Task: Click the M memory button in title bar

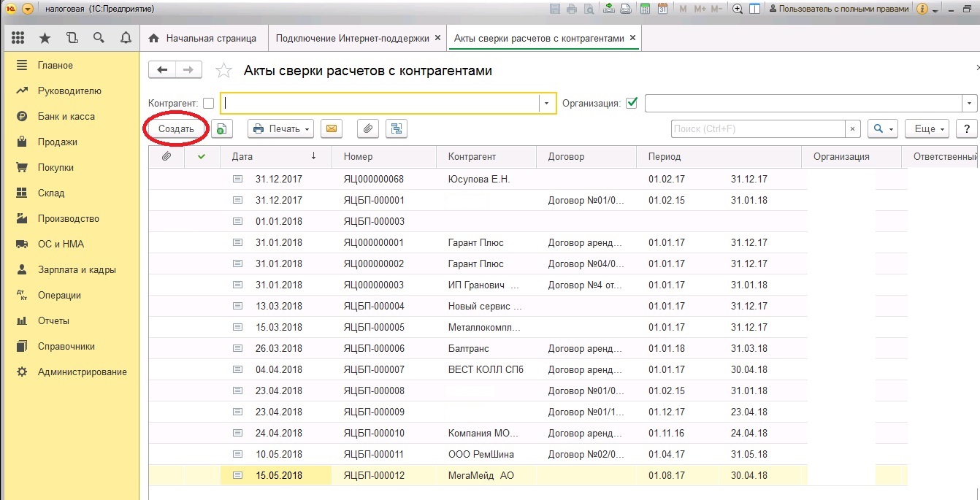Action: (684, 9)
